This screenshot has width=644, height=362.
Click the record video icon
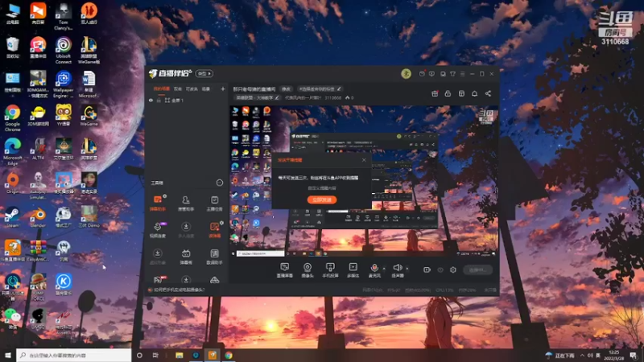[x=427, y=269]
